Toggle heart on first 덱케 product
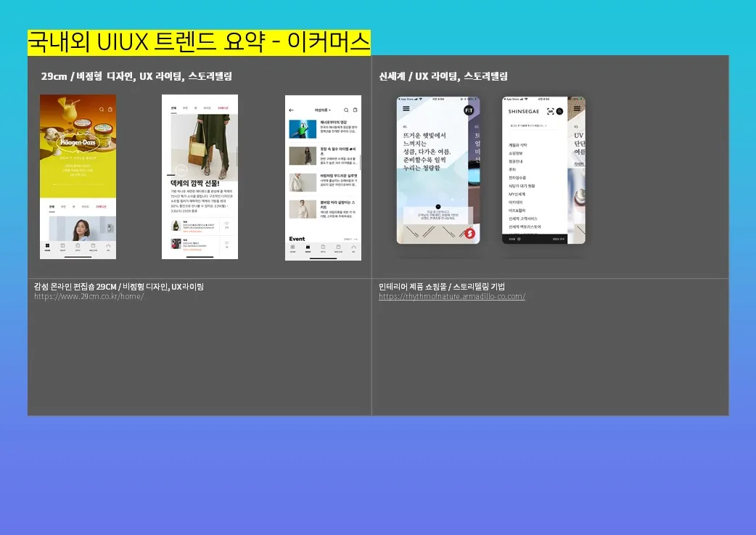Image resolution: width=756 pixels, height=535 pixels. click(226, 224)
